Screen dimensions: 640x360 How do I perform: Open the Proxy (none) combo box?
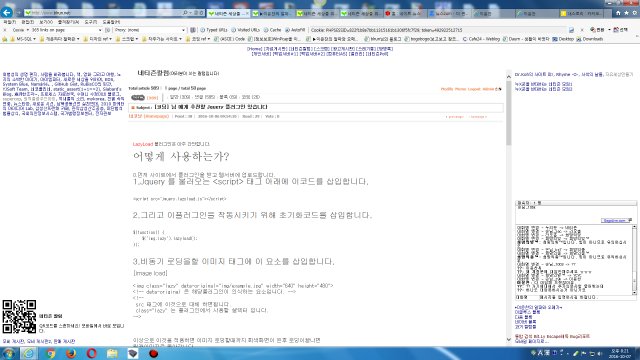[x=149, y=30]
